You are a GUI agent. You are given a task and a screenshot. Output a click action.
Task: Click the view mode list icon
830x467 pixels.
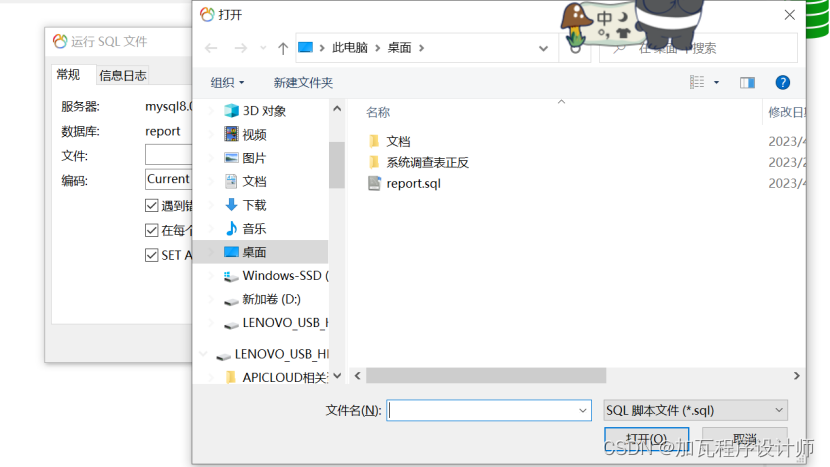pyautogui.click(x=697, y=82)
